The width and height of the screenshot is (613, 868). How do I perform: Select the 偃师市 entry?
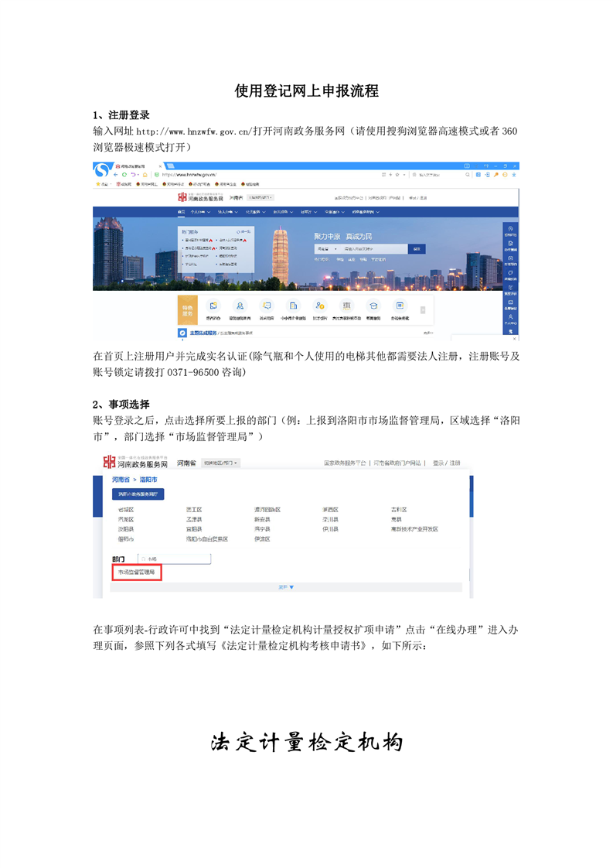tap(125, 539)
